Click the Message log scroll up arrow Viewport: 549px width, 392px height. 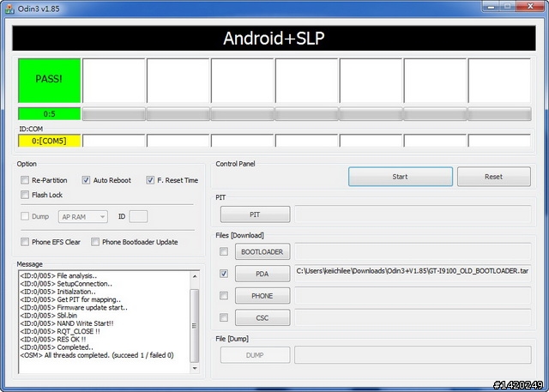(195, 276)
